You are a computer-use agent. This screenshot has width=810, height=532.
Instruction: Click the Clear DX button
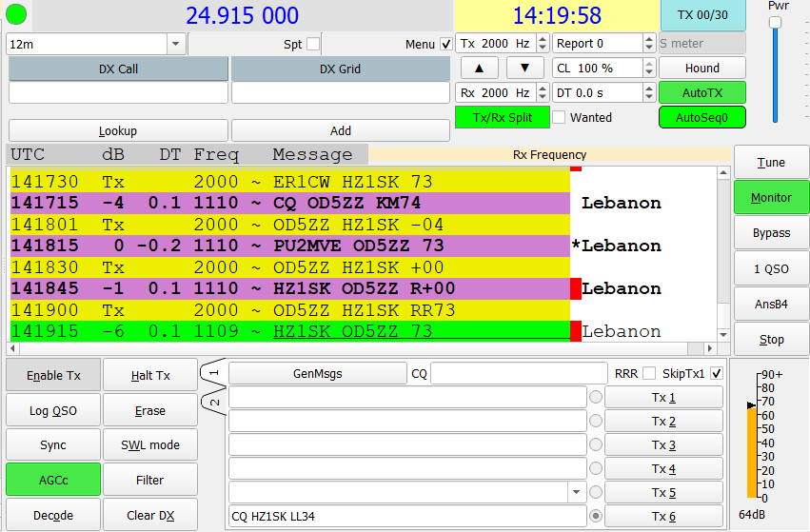click(150, 515)
